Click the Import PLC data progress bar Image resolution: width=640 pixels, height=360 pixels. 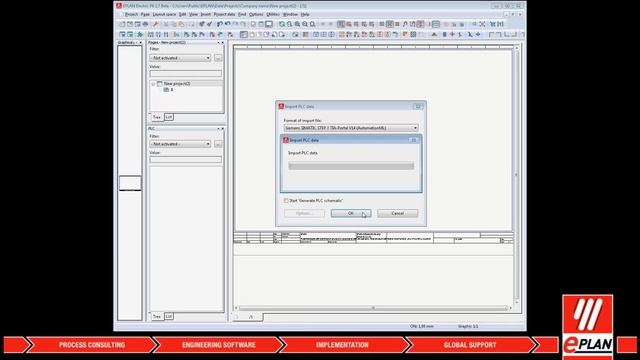(x=351, y=166)
